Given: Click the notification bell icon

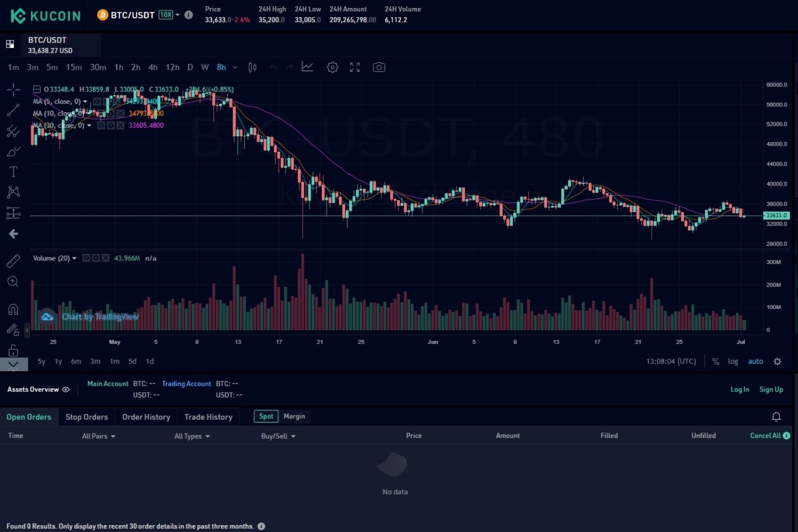Looking at the screenshot, I should tap(776, 417).
